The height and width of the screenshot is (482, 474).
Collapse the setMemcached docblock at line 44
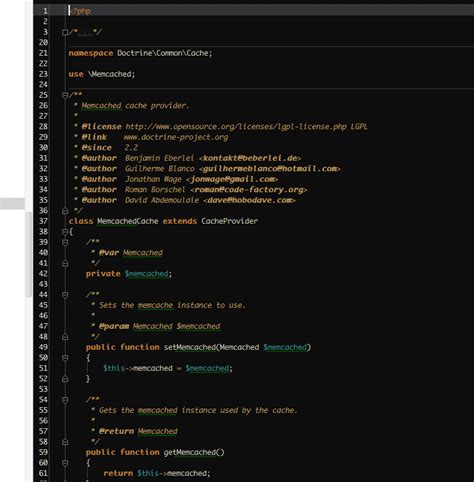click(65, 295)
